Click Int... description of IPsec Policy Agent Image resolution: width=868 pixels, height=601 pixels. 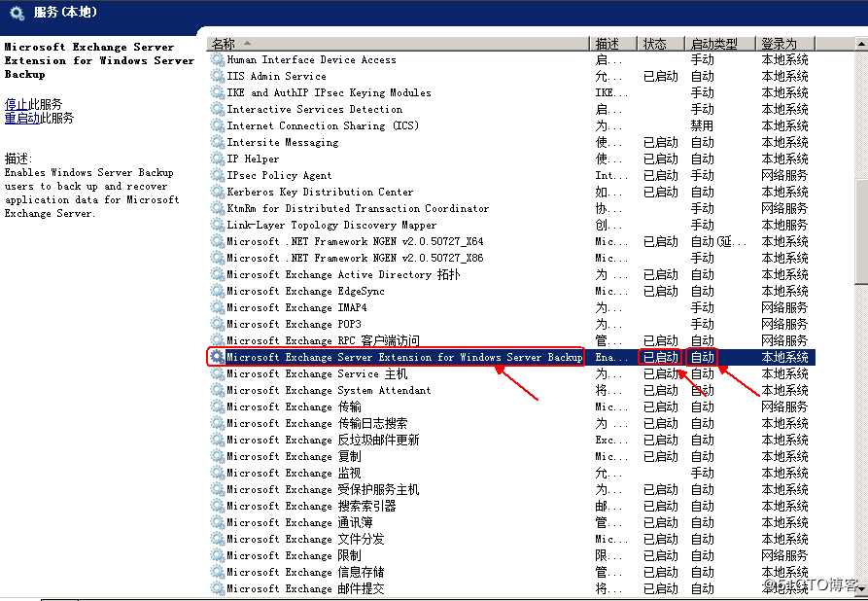[611, 175]
